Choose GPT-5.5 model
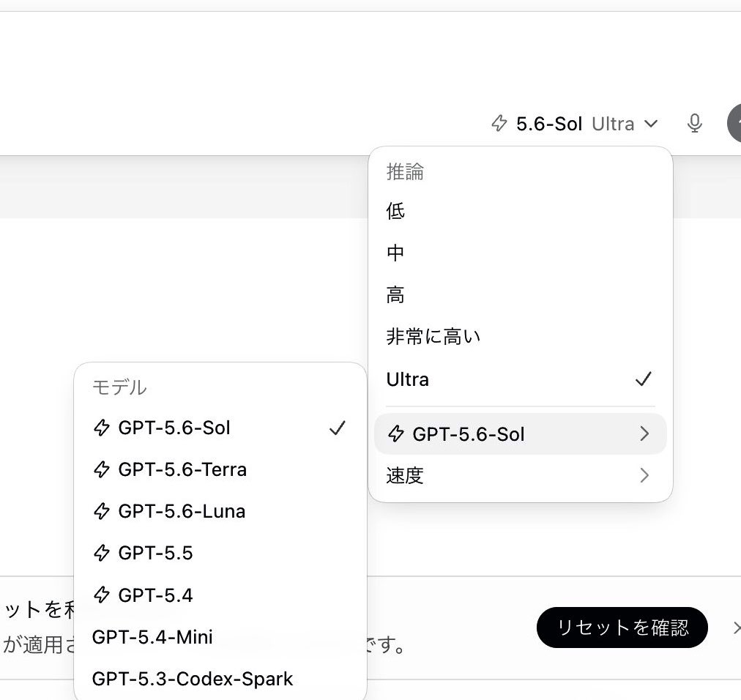741x700 pixels. tap(220, 553)
